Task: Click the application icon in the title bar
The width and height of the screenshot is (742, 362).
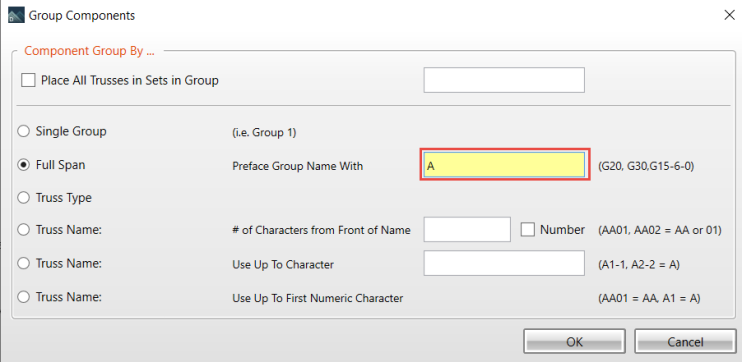Action: click(x=17, y=16)
